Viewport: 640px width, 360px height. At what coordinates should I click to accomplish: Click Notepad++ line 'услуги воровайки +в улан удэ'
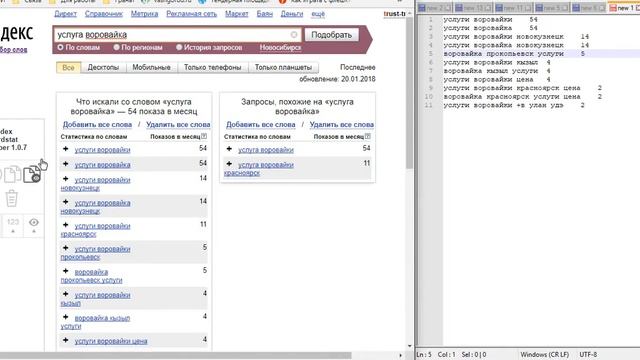pyautogui.click(x=514, y=105)
